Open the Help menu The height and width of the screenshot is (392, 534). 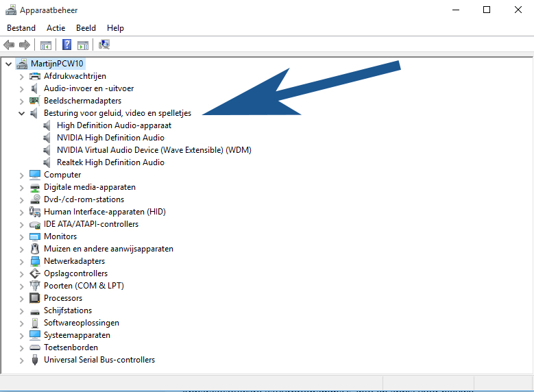115,28
